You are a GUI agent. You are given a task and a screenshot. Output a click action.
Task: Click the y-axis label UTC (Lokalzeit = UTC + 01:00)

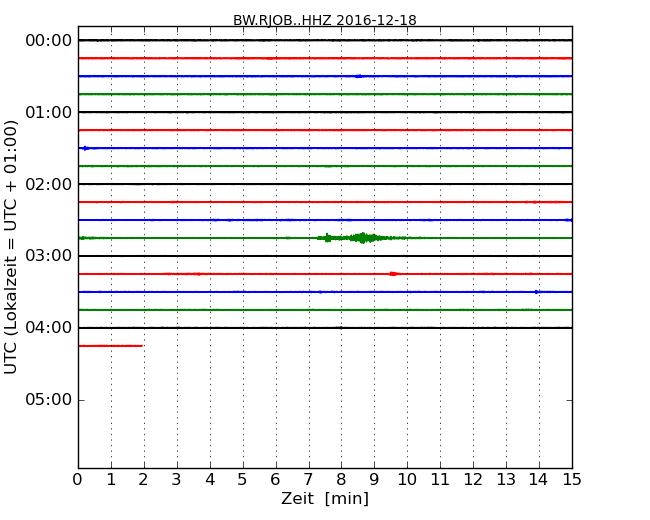11,247
